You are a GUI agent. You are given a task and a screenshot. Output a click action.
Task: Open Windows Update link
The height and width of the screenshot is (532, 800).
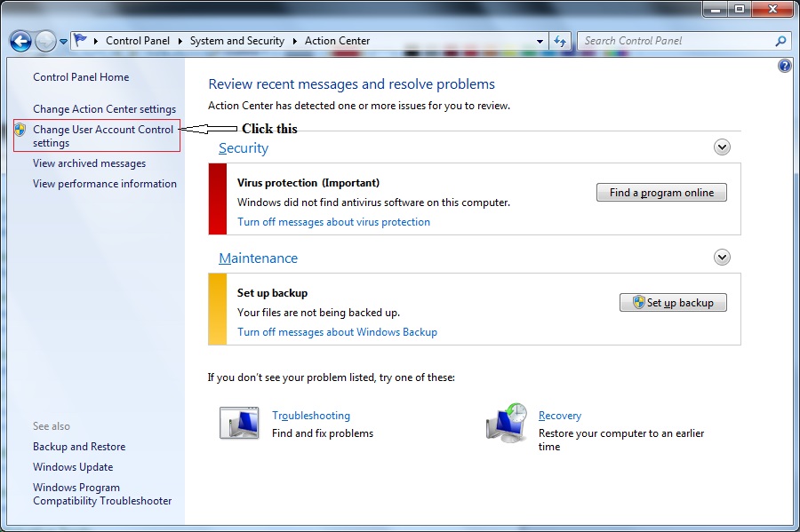[73, 467]
